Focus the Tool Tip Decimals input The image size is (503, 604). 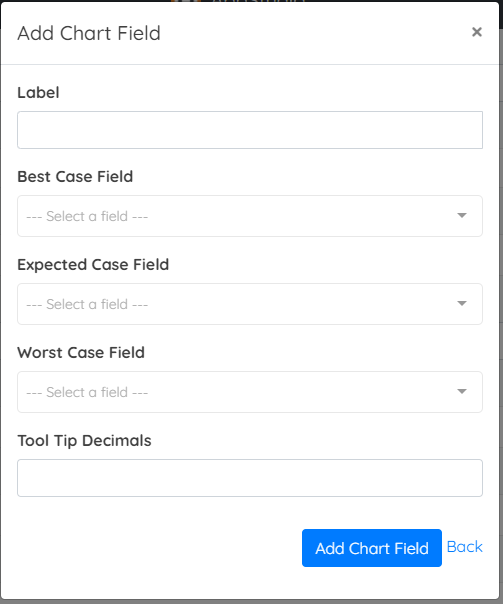250,478
